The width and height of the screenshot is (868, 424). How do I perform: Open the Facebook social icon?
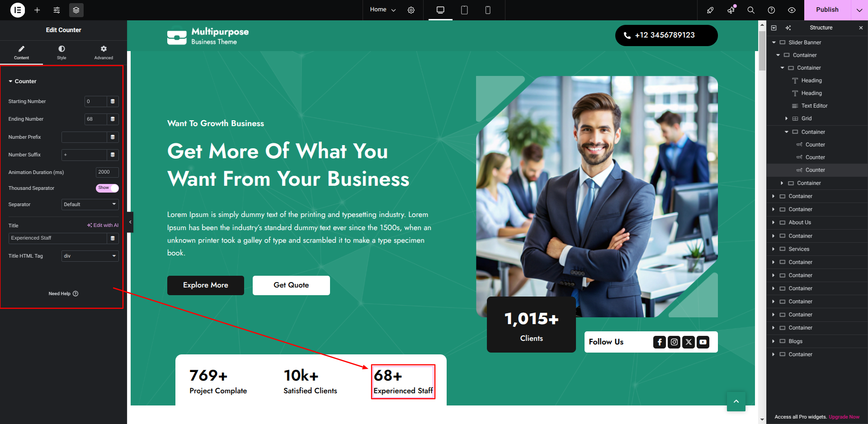(x=660, y=342)
